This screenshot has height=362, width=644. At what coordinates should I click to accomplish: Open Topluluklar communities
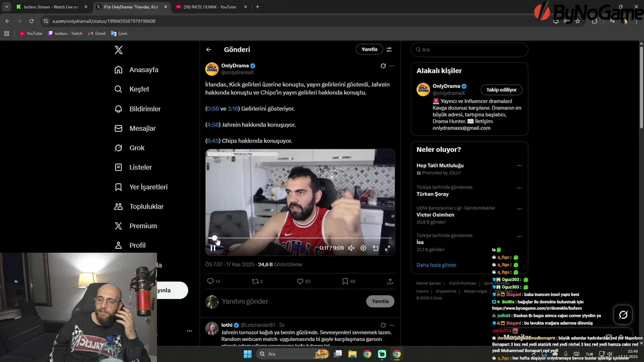coord(139,206)
